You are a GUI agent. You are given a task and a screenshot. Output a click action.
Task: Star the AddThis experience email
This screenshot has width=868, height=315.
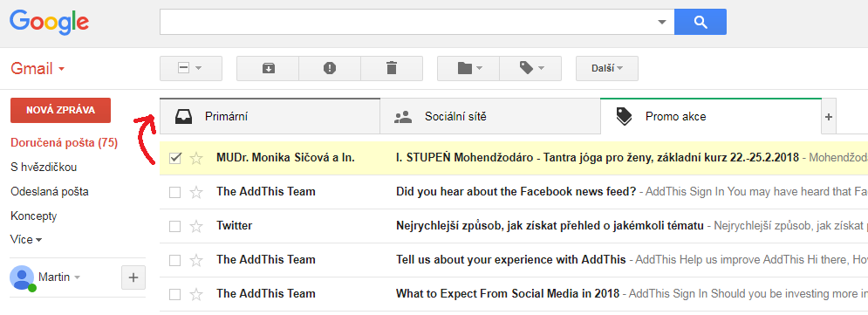(196, 260)
